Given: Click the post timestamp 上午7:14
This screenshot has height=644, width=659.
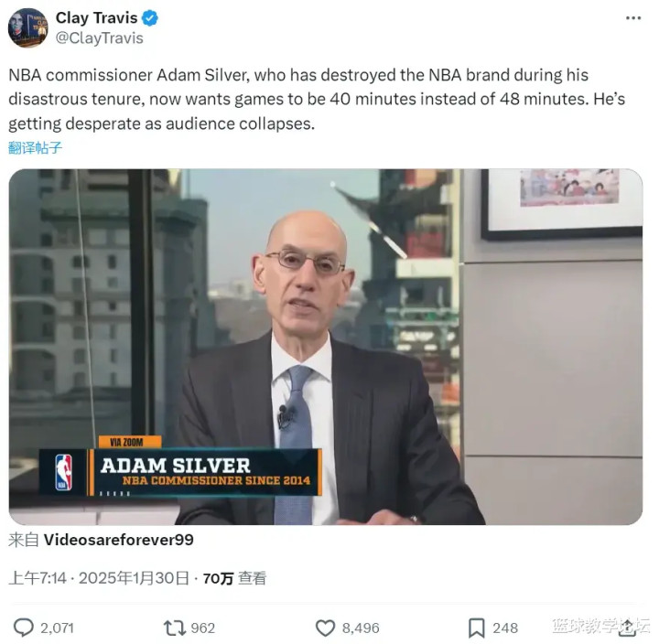Looking at the screenshot, I should click(x=38, y=578).
